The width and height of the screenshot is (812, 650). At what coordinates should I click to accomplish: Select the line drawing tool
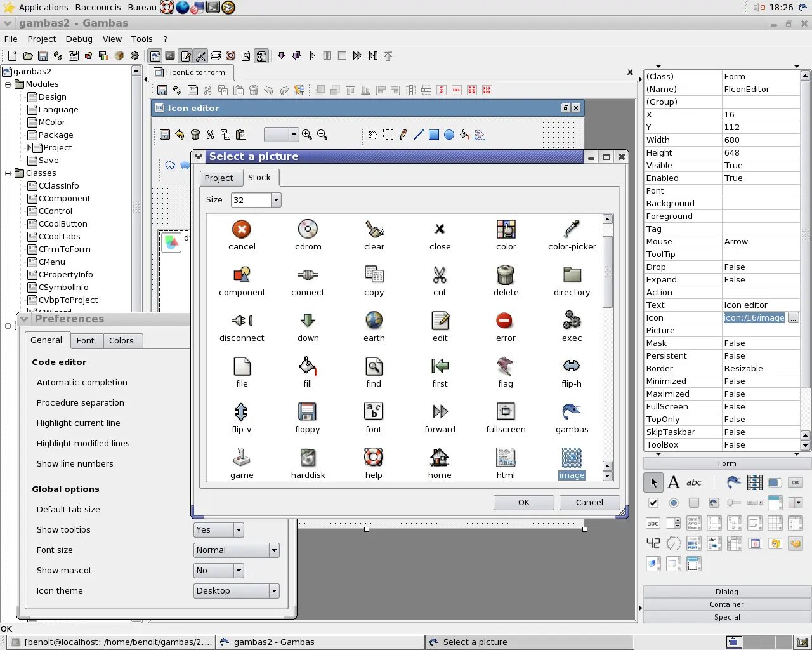pos(419,135)
